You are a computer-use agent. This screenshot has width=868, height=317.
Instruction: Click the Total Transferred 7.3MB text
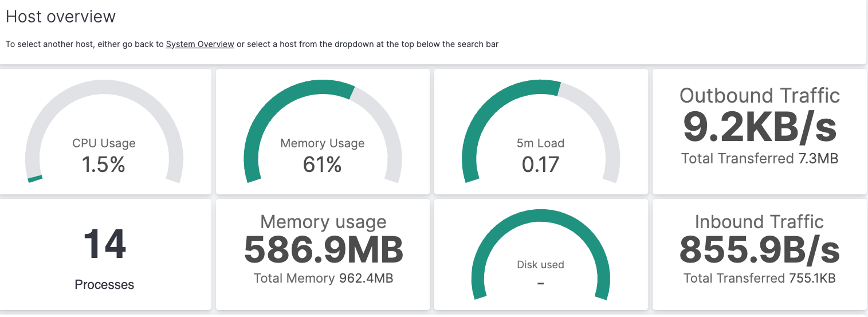point(760,158)
